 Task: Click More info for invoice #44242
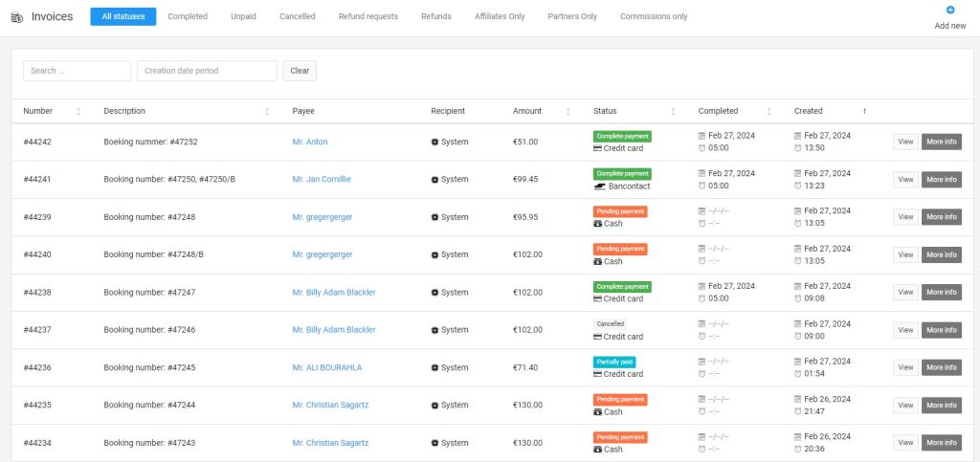click(942, 142)
